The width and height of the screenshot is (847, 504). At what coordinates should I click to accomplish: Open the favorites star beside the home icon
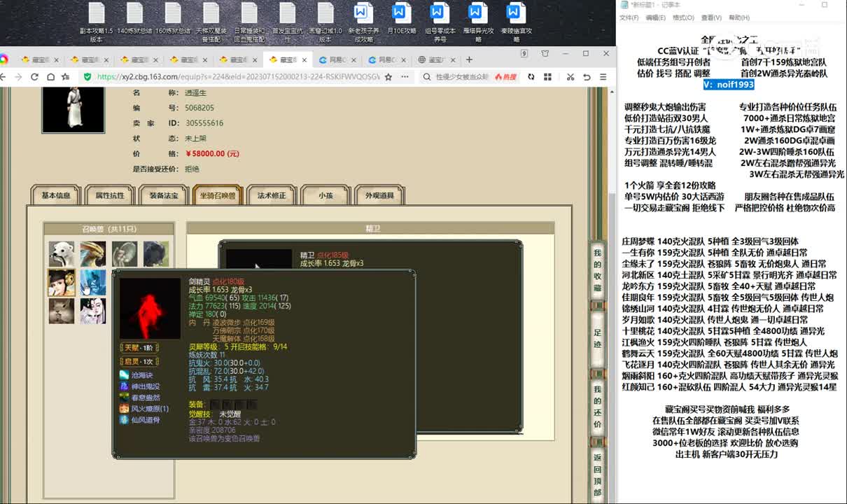point(65,76)
